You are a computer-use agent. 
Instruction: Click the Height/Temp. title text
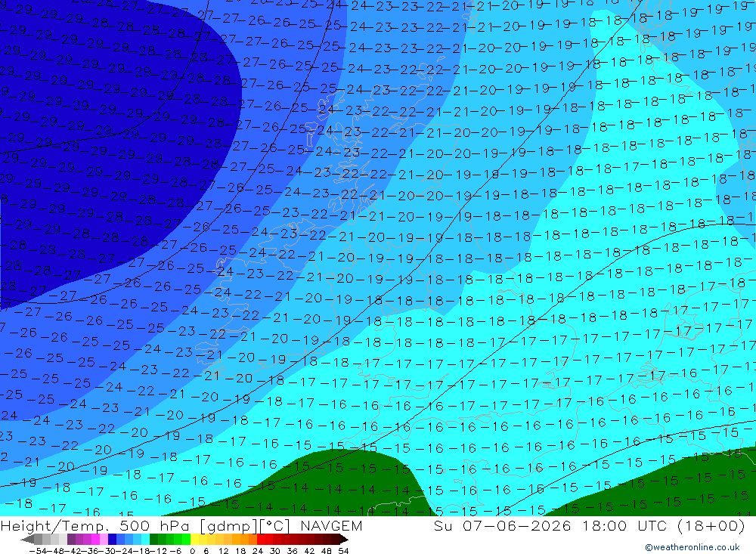(56, 525)
